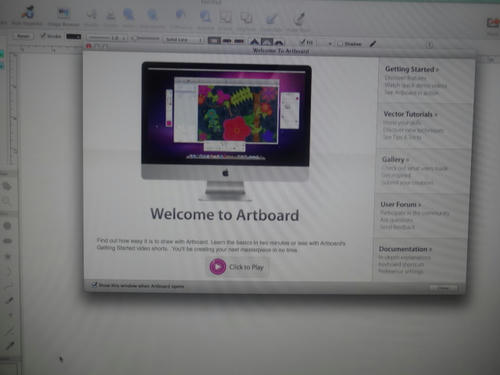Viewport: 500px width, 375px height.
Task: Click the stroke thickness field
Action: coord(107,38)
